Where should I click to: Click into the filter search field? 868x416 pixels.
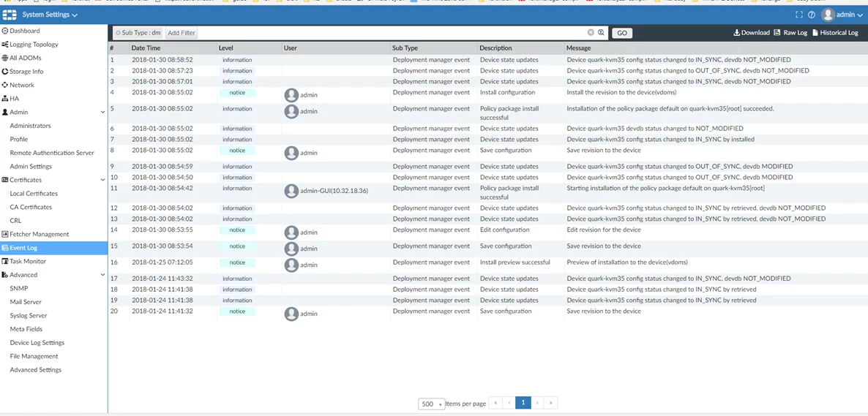point(392,33)
